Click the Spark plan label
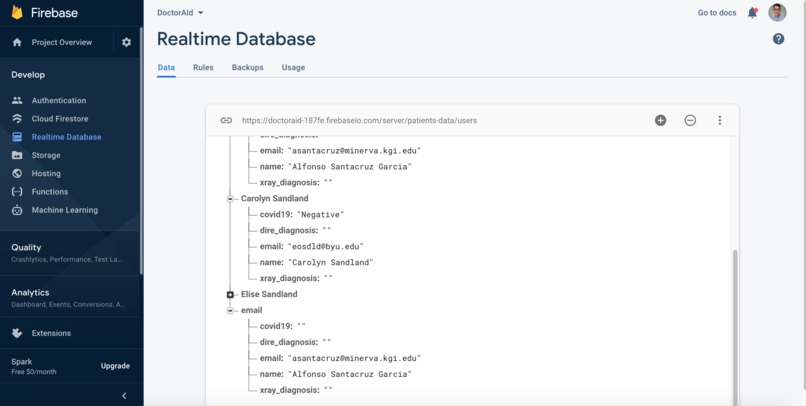Viewport: 806px width, 406px height. click(x=22, y=361)
